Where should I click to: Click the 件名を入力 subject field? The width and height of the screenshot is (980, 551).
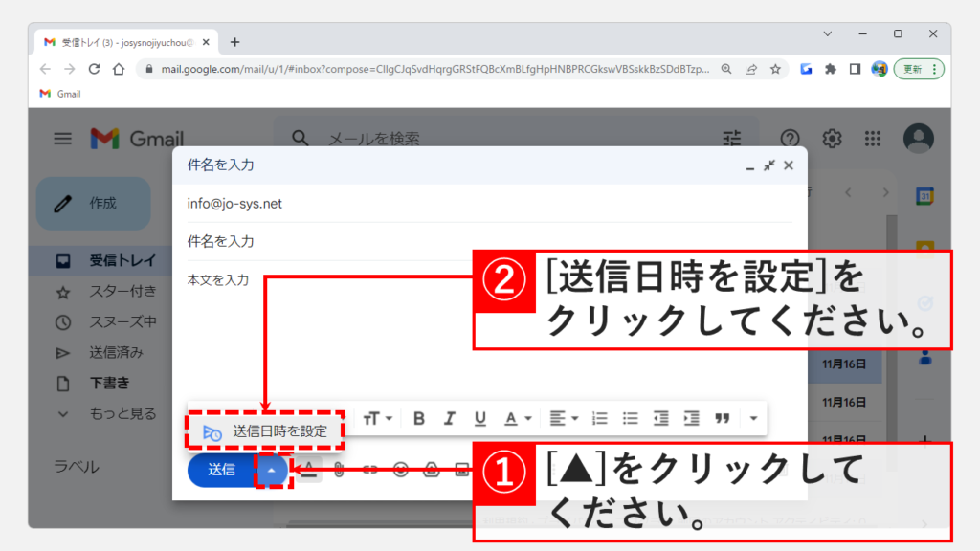489,242
